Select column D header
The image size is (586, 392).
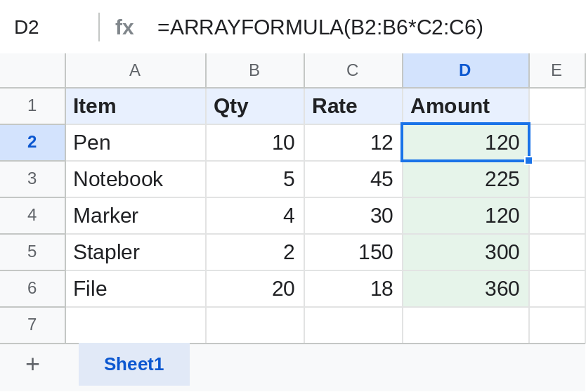pos(466,70)
